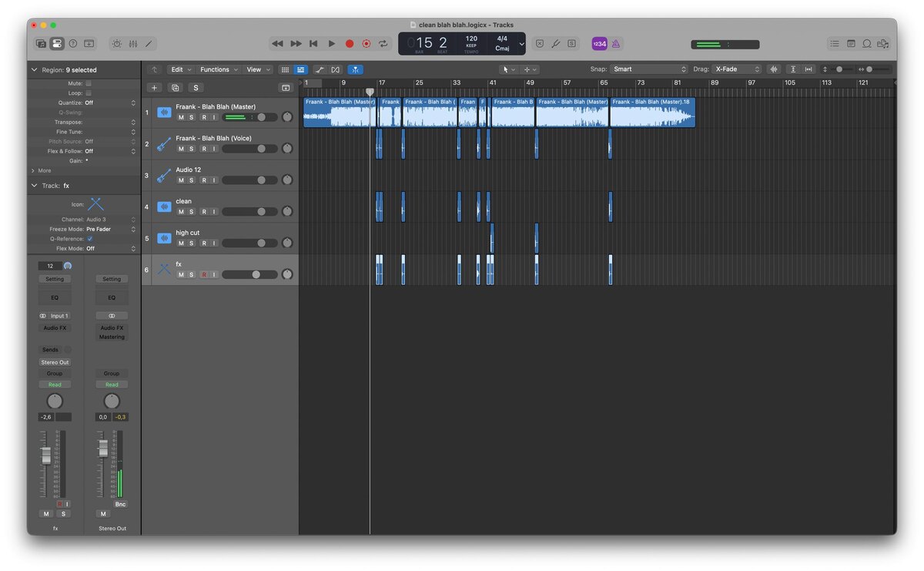Click the grid view button in tracks menu bar

(x=285, y=69)
